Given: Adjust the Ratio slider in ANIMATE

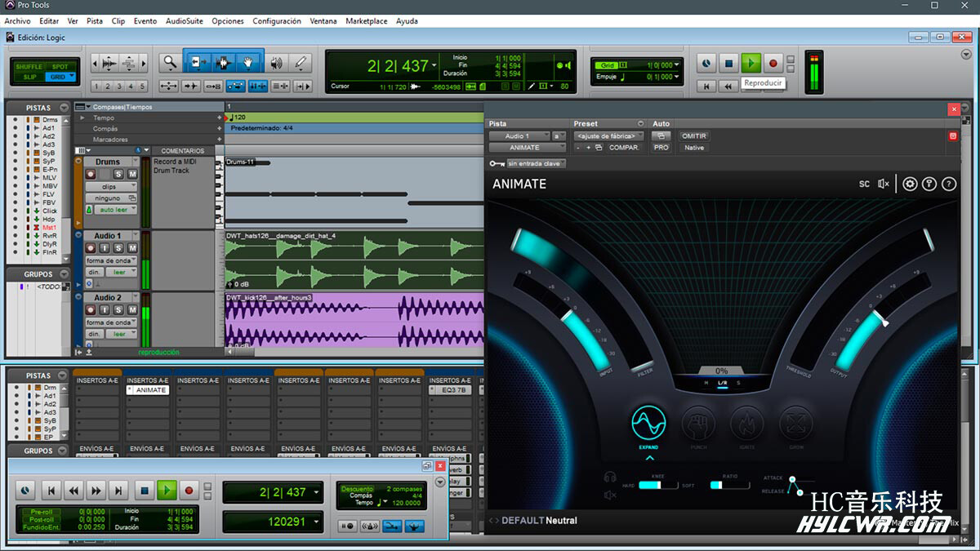Looking at the screenshot, I should tap(730, 485).
